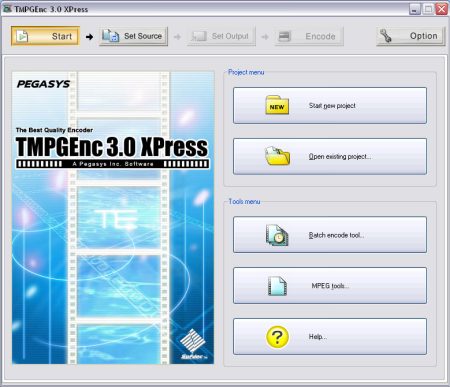Click the Option wrench icon
Image resolution: width=450 pixels, height=387 pixels.
tap(386, 36)
